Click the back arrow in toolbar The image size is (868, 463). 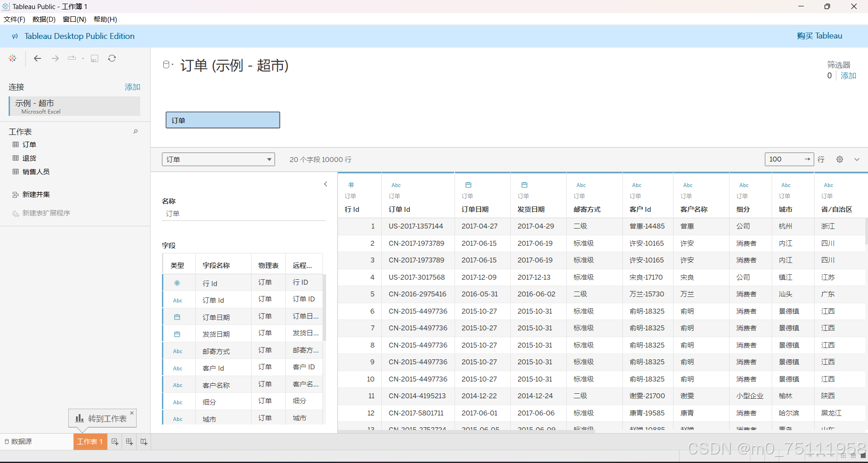38,58
